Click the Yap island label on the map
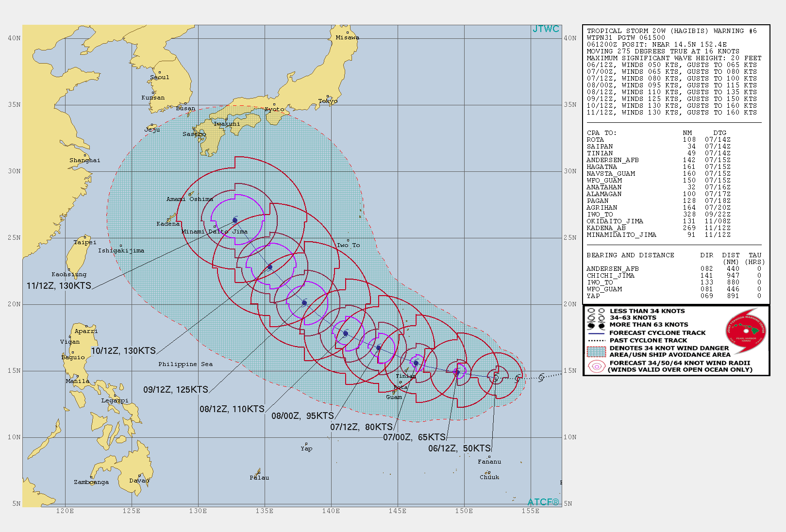 306,449
